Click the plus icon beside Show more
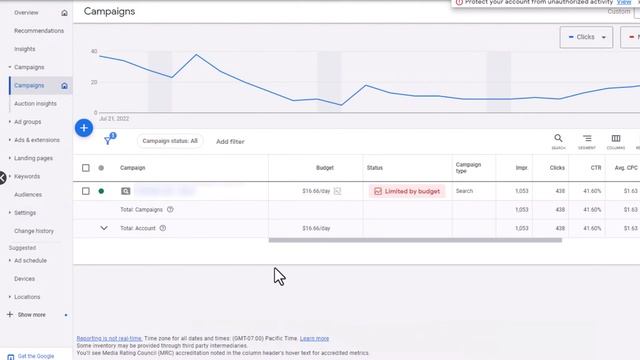The width and height of the screenshot is (640, 360). (x=10, y=314)
